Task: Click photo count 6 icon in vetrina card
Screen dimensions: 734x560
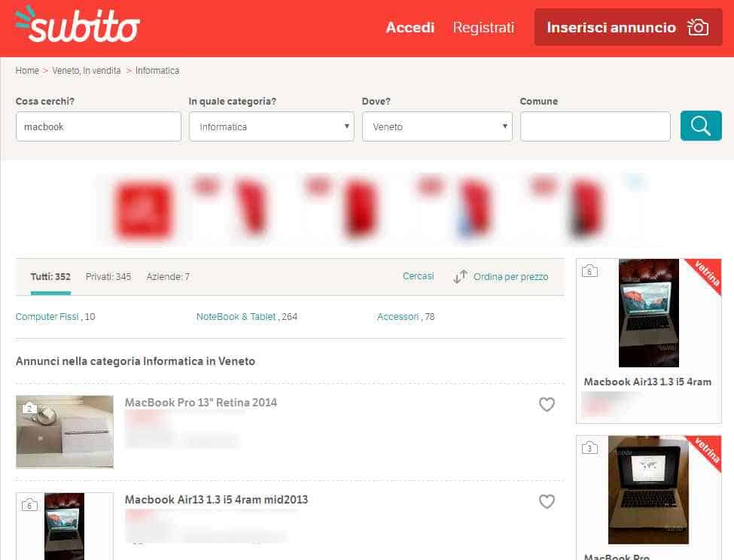Action: 589,271
